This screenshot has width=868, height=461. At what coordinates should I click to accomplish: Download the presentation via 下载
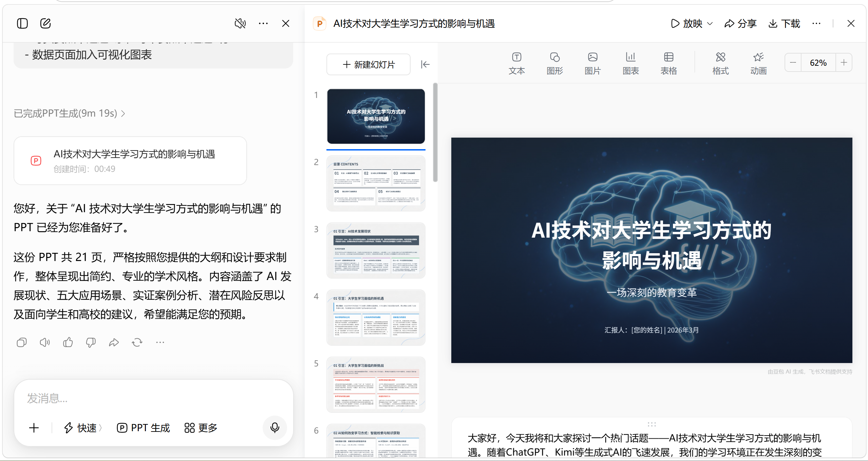point(785,23)
